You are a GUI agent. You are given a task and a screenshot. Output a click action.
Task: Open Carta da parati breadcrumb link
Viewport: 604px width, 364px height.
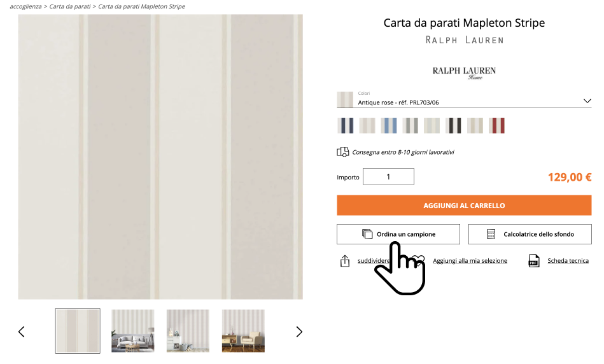70,6
